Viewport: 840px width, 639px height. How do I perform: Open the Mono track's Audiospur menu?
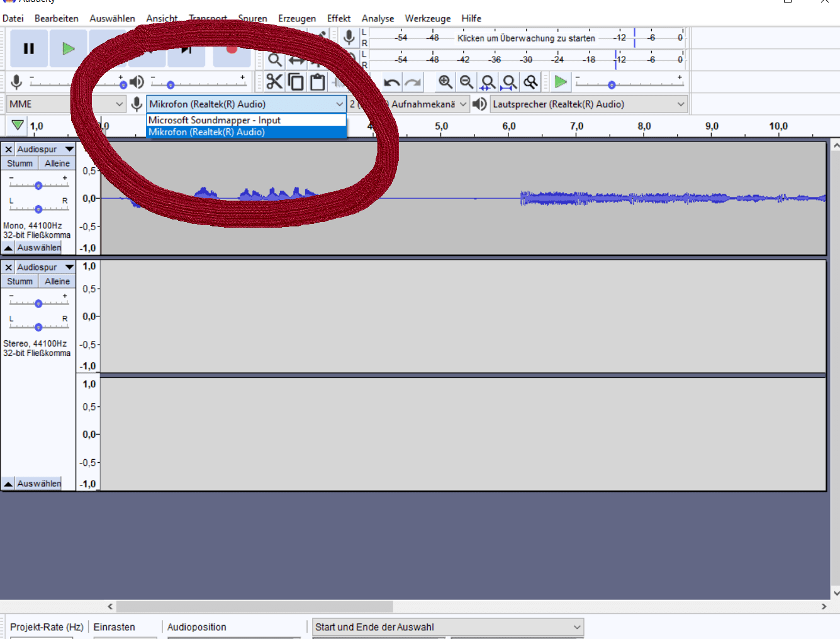(x=45, y=149)
